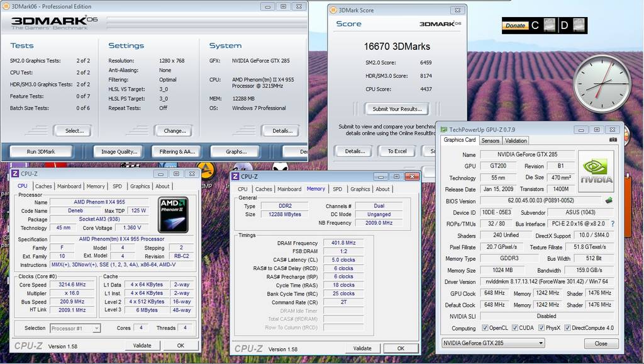Click the BIOS Version value 62.00.45.00.03

(x=541, y=201)
